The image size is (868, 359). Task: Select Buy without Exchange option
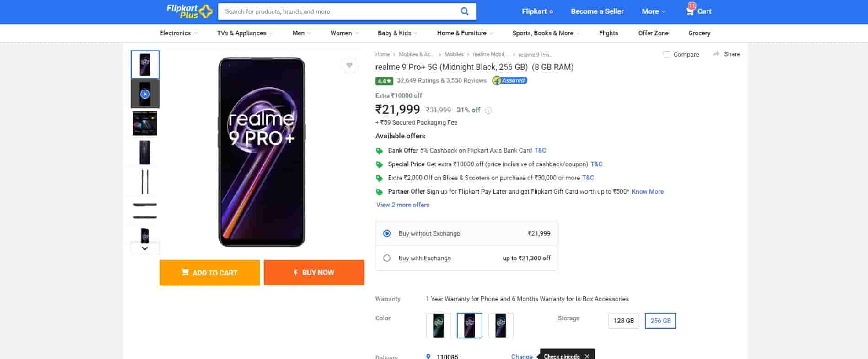pos(387,233)
